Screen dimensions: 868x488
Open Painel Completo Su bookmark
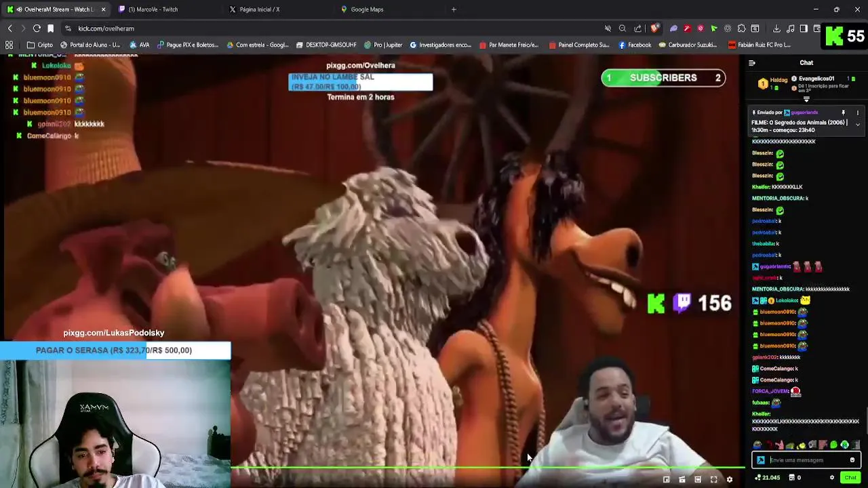pyautogui.click(x=579, y=45)
